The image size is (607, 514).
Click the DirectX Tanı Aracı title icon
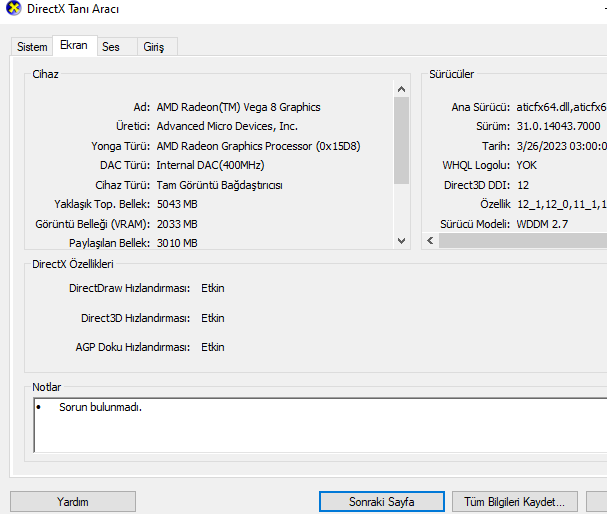[x=14, y=9]
